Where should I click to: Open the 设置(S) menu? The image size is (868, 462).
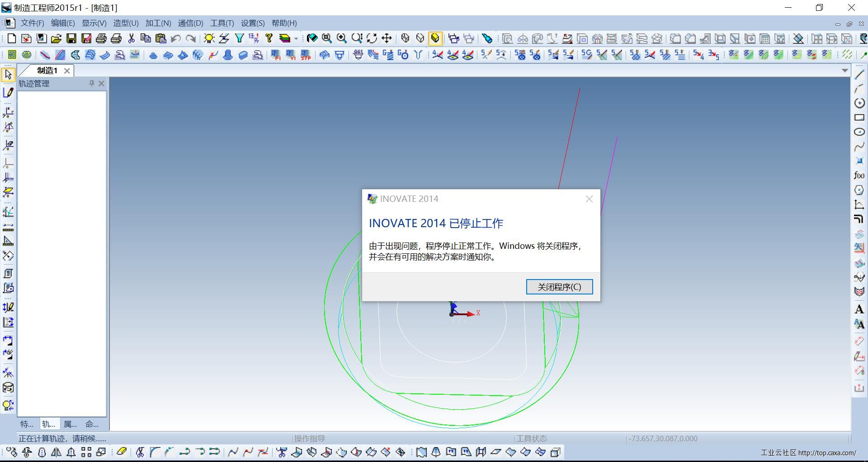[x=253, y=23]
